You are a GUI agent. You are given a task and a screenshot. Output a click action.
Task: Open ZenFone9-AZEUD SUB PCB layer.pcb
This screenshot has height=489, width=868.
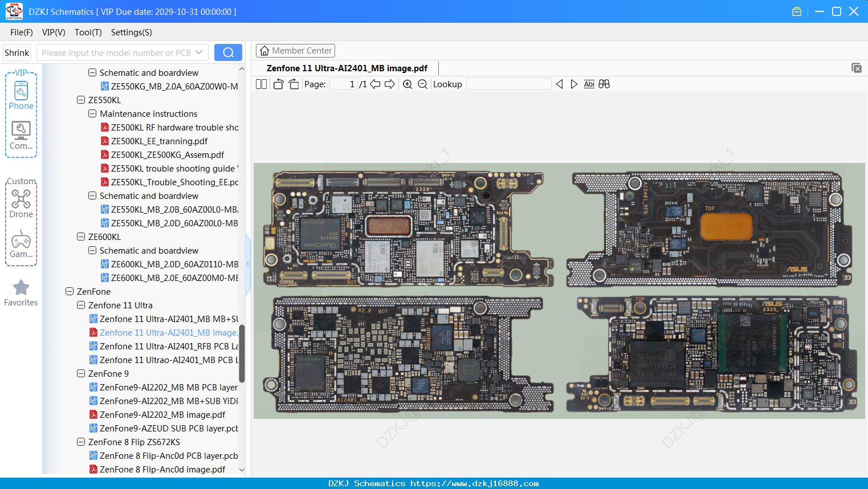164,428
